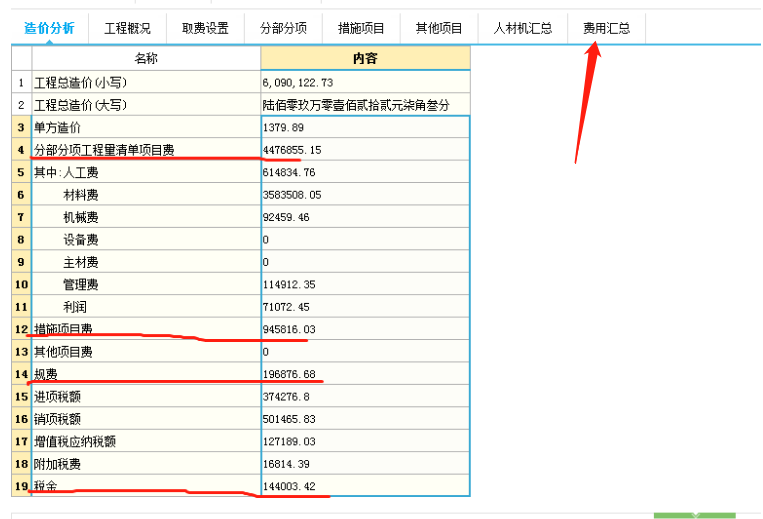Switch to the 费用汇总 tab

click(x=606, y=28)
